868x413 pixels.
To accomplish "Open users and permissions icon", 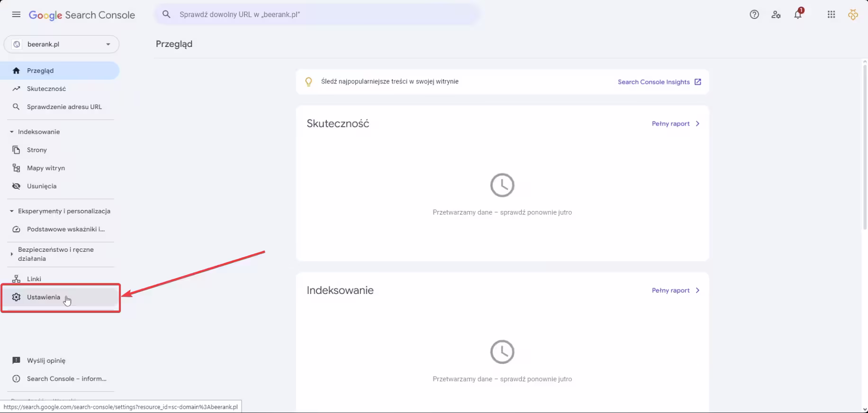I will tap(776, 15).
